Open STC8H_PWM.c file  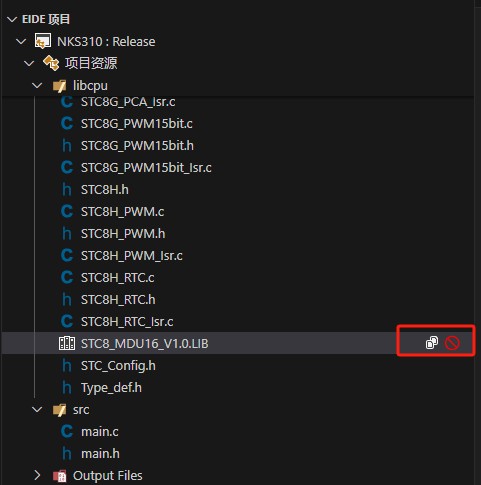[122, 212]
